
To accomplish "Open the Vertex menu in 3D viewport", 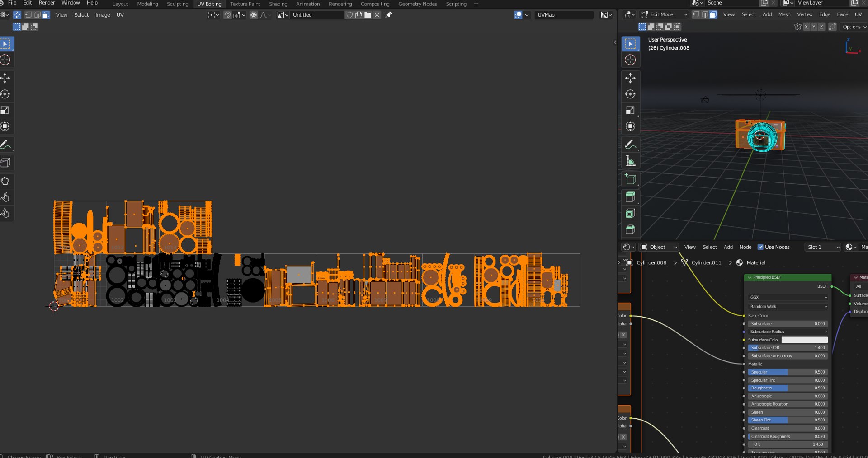I will tap(804, 14).
